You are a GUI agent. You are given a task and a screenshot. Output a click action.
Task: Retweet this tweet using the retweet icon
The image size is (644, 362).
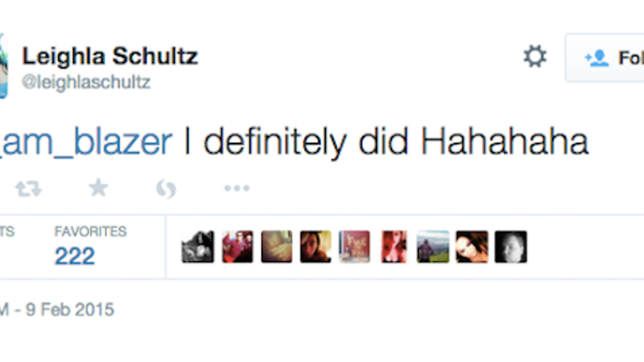[28, 188]
